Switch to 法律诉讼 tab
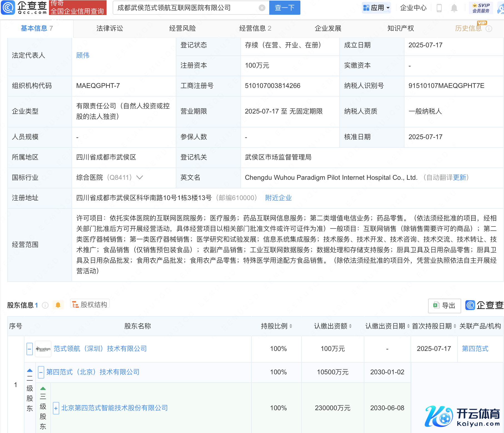504x433 pixels. tap(110, 28)
